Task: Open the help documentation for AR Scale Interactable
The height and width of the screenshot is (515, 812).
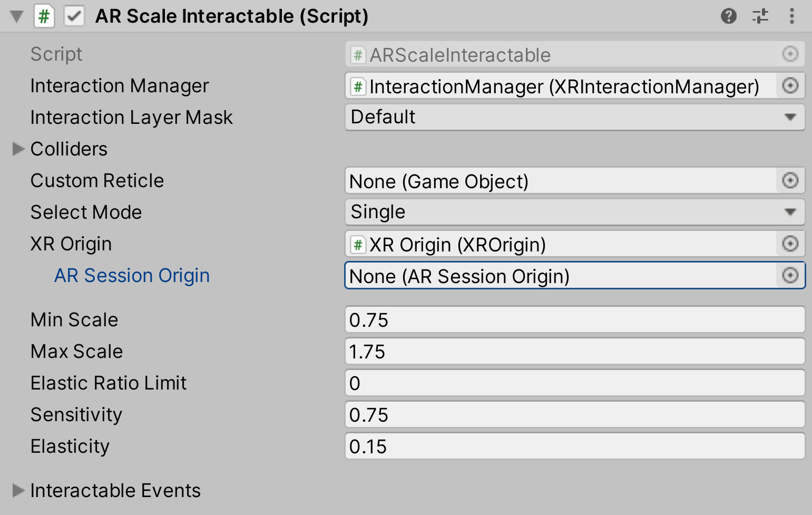Action: click(x=729, y=16)
